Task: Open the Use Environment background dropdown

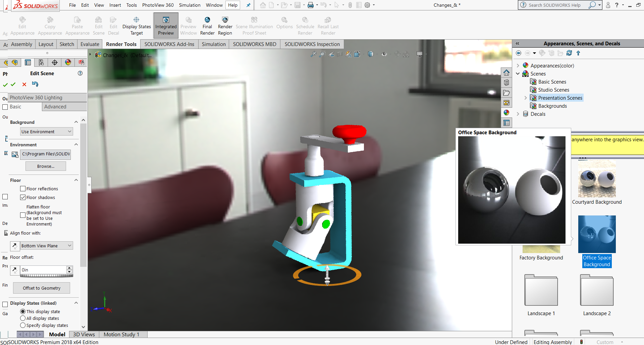Action: pos(46,131)
